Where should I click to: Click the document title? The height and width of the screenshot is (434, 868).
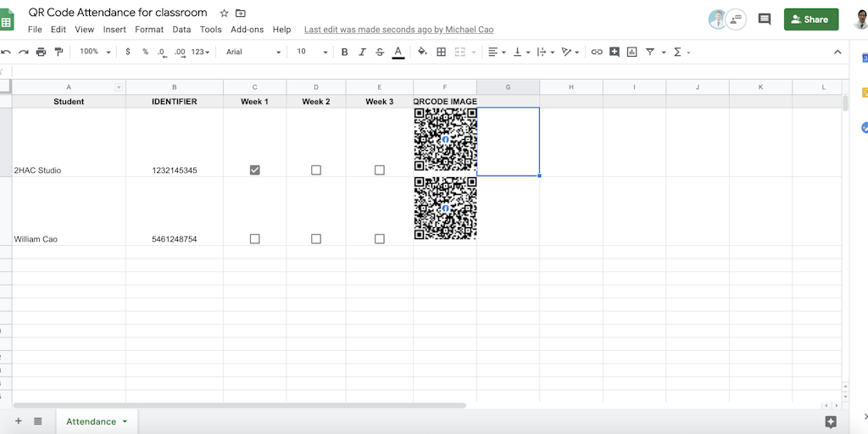[118, 12]
